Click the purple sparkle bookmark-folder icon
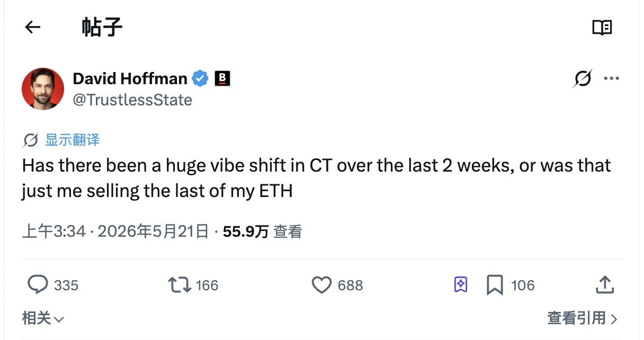Viewport: 644px width, 340px height. 461,285
